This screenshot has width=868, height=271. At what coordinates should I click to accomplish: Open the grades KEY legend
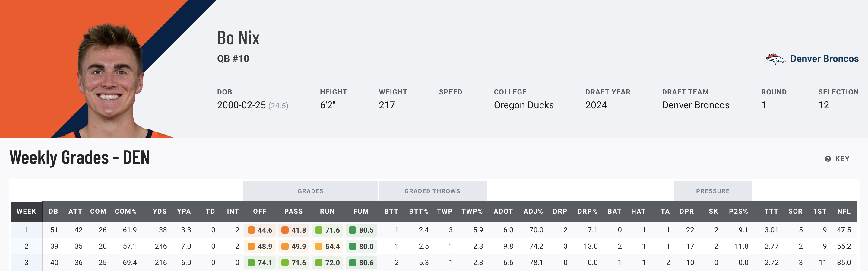(x=842, y=159)
